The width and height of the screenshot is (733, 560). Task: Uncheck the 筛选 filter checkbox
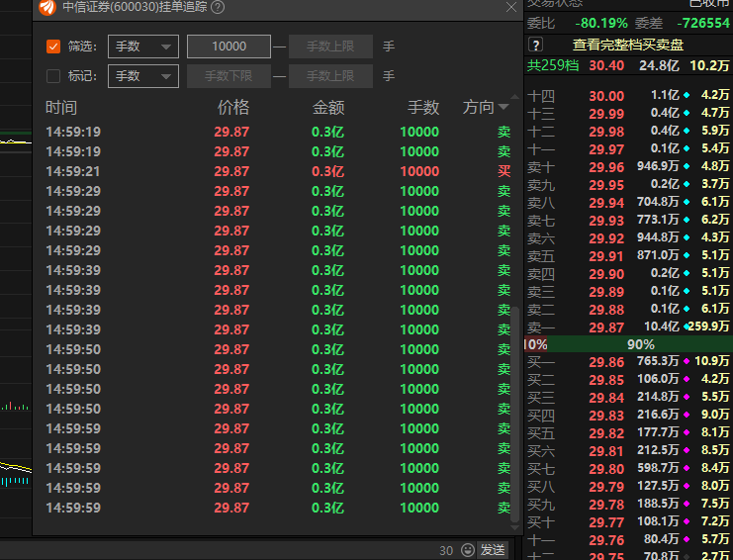click(x=53, y=47)
